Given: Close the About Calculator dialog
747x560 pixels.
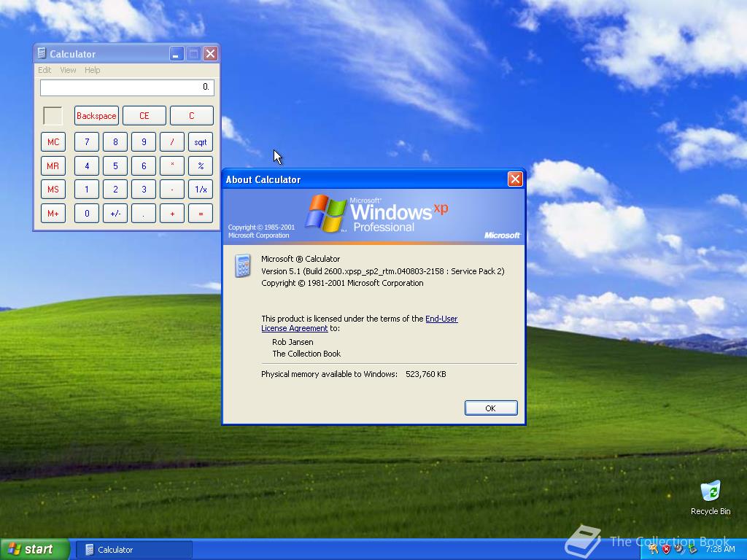Looking at the screenshot, I should coord(515,179).
